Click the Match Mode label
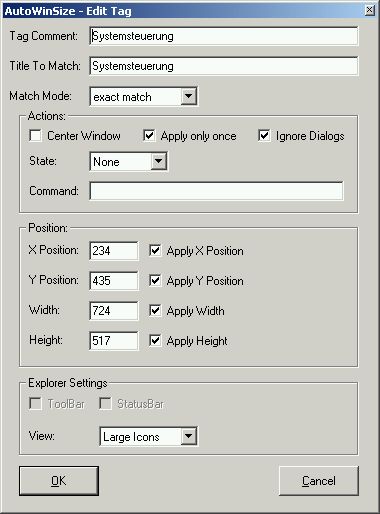Image resolution: width=380 pixels, height=514 pixels. (40, 96)
